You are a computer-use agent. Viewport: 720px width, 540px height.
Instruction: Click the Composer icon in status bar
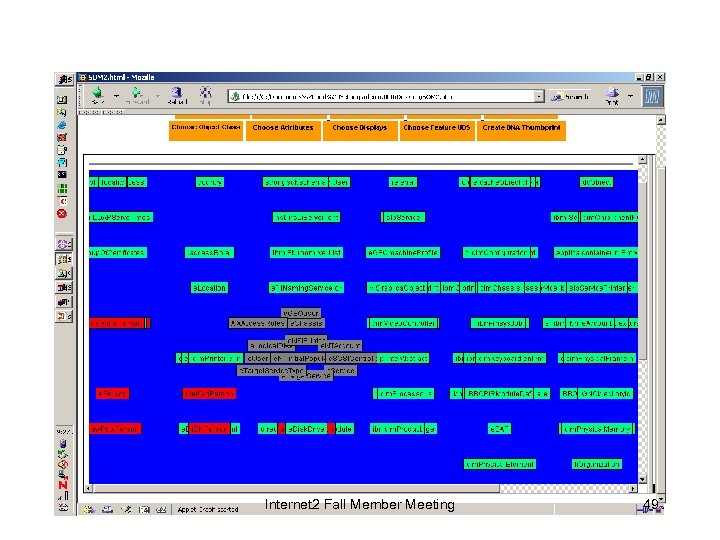coord(126,509)
